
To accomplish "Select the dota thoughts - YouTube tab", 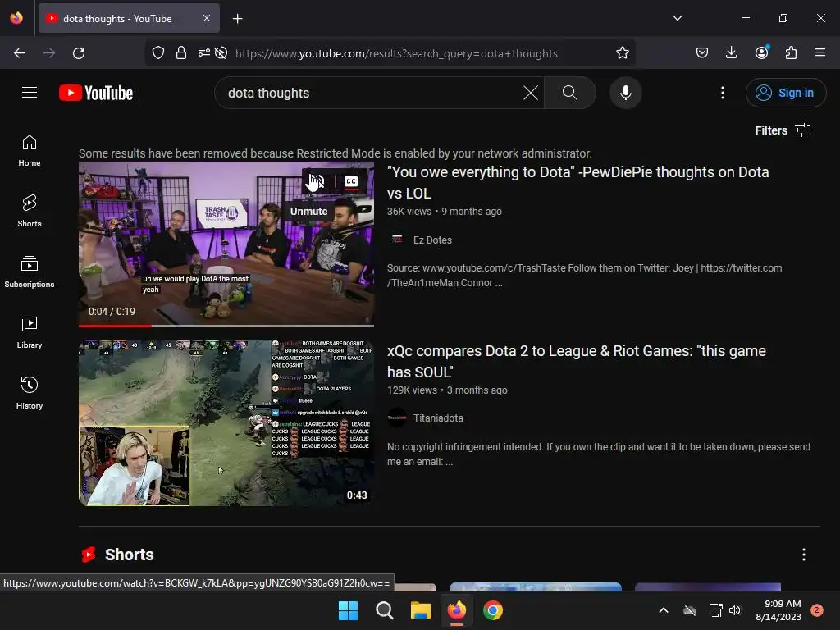I will pyautogui.click(x=129, y=18).
